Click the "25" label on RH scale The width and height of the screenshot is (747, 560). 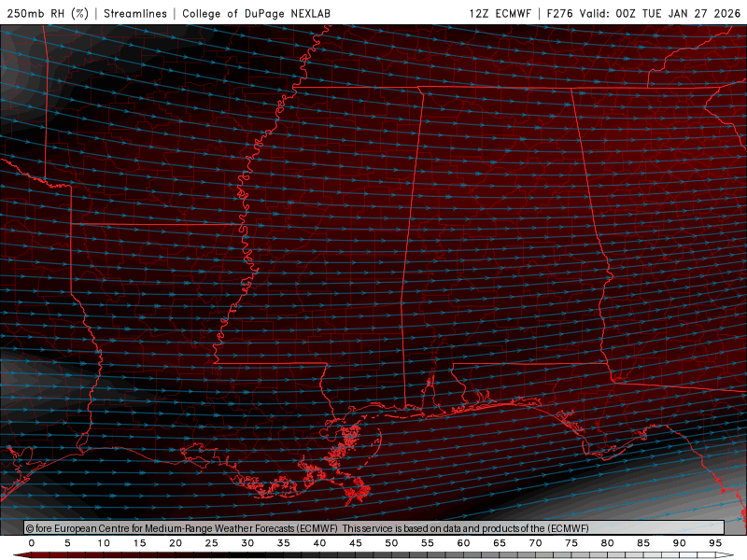tap(212, 543)
